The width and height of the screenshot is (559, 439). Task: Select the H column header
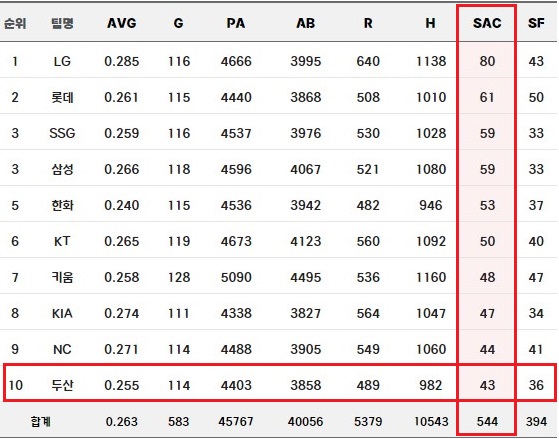[x=430, y=24]
